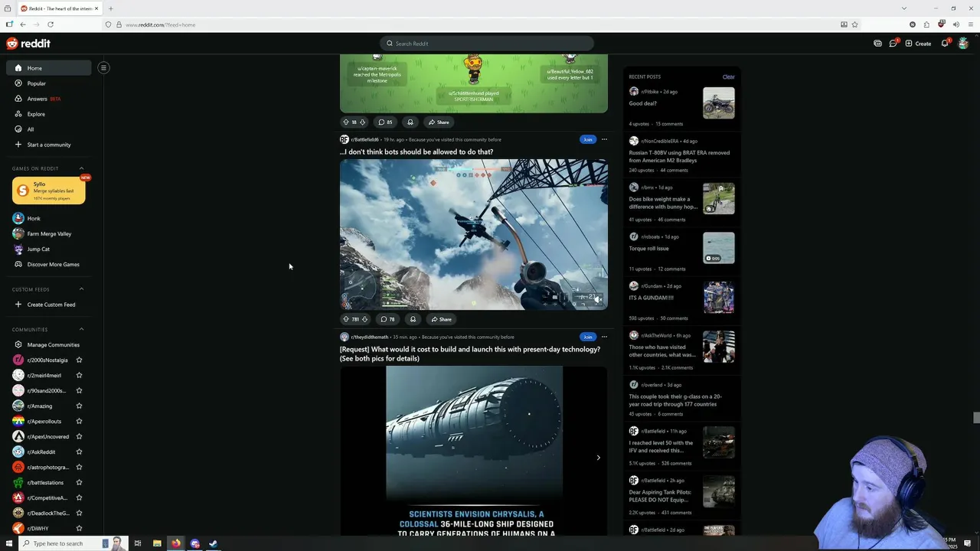
Task: Open the All feed
Action: point(49,129)
